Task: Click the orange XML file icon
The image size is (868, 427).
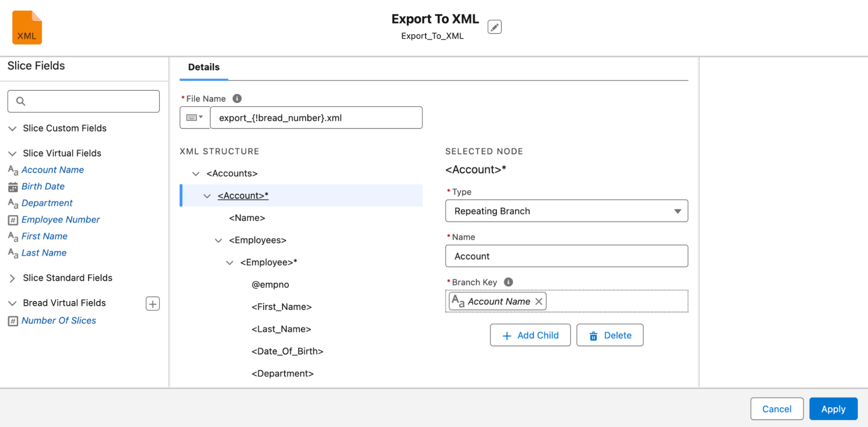Action: (x=27, y=27)
